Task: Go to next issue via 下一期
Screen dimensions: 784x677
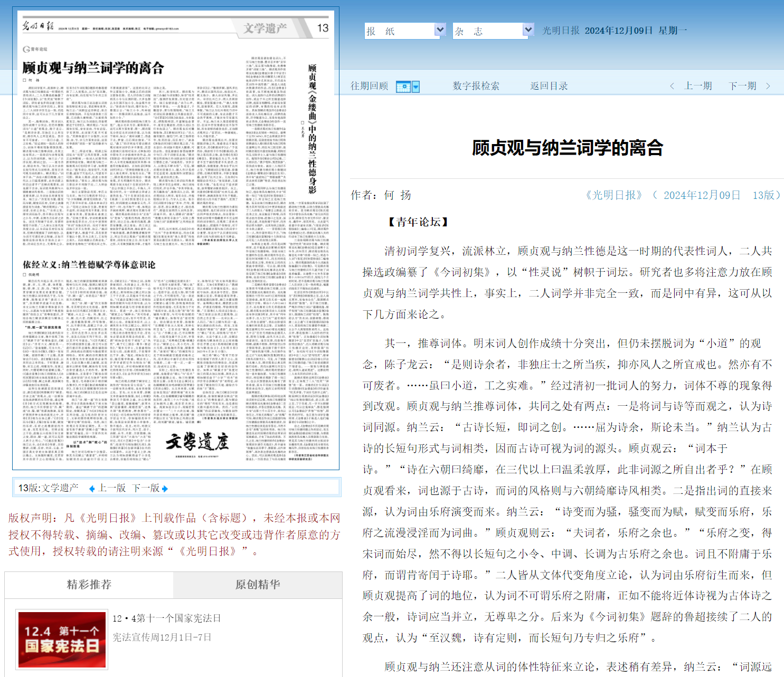Action: pos(742,86)
